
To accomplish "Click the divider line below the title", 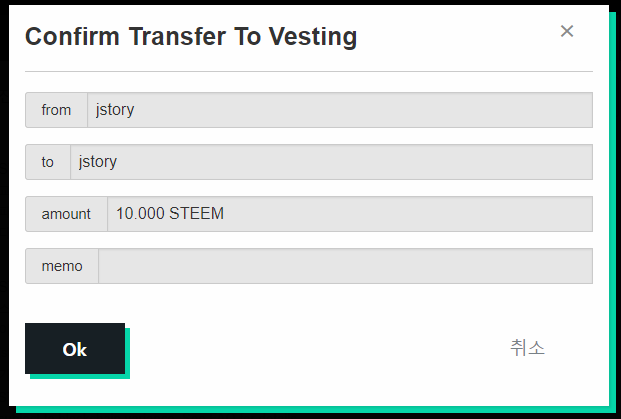I will click(x=309, y=72).
